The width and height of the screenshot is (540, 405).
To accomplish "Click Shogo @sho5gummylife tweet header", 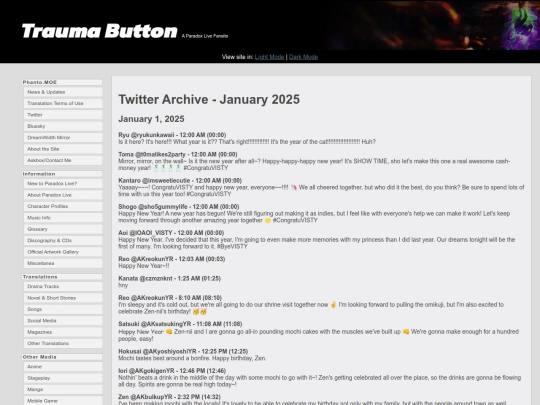I will (179, 207).
